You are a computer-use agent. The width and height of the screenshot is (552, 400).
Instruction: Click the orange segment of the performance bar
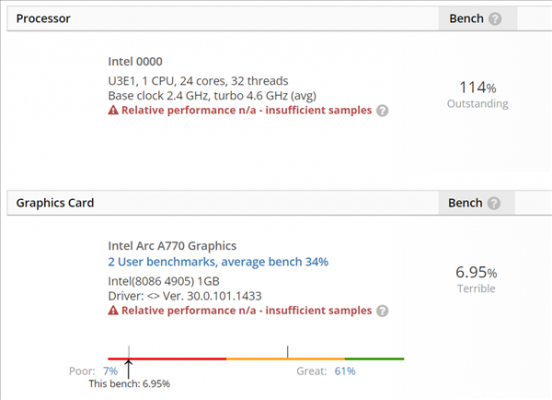tap(286, 359)
